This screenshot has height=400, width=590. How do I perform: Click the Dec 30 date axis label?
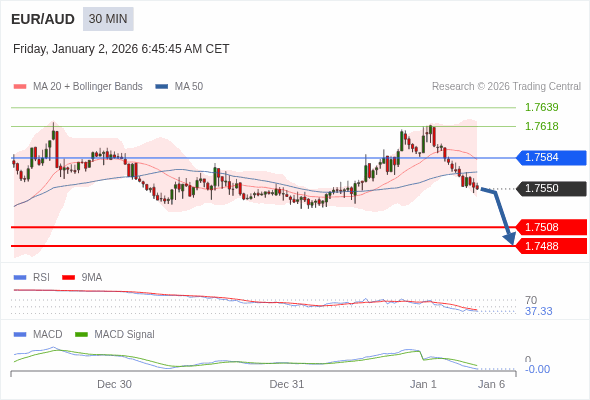click(x=114, y=384)
